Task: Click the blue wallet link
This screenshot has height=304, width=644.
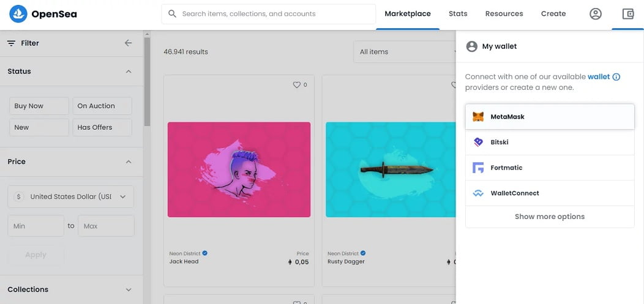Action: [x=599, y=76]
